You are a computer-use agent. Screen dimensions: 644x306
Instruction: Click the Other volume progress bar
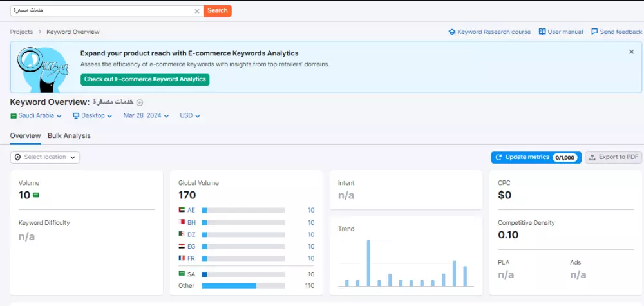[243, 286]
